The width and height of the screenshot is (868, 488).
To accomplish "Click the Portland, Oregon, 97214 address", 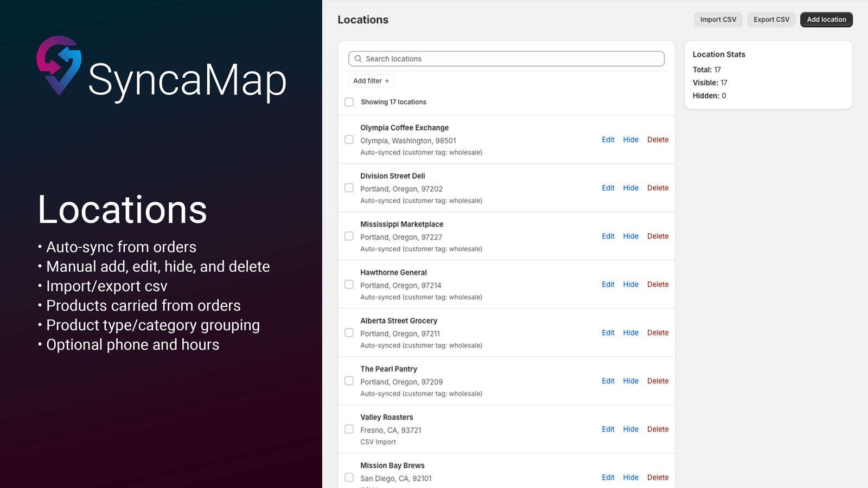I will tap(401, 285).
